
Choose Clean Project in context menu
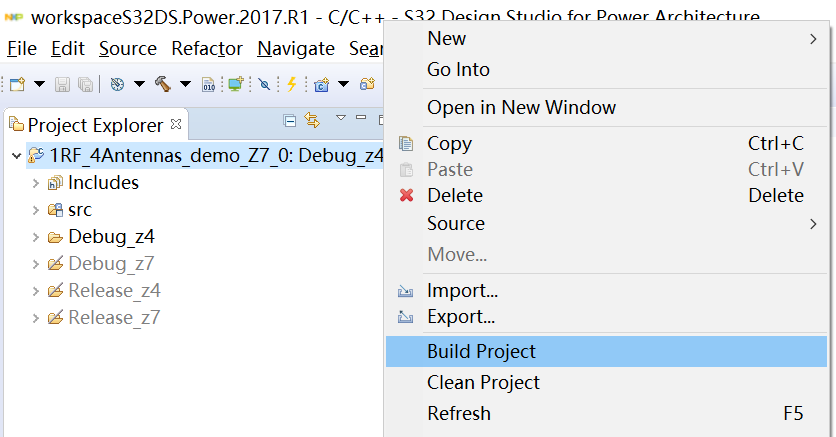coord(483,382)
